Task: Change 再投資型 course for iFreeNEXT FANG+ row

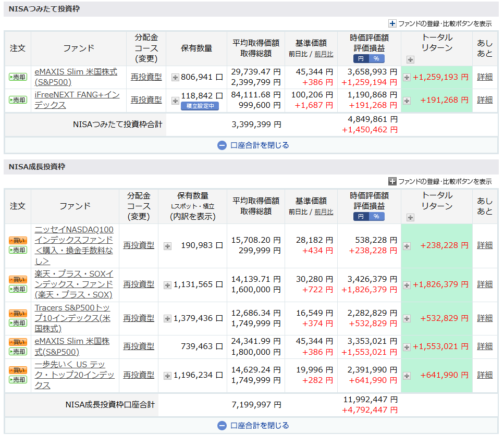Action: (x=146, y=100)
